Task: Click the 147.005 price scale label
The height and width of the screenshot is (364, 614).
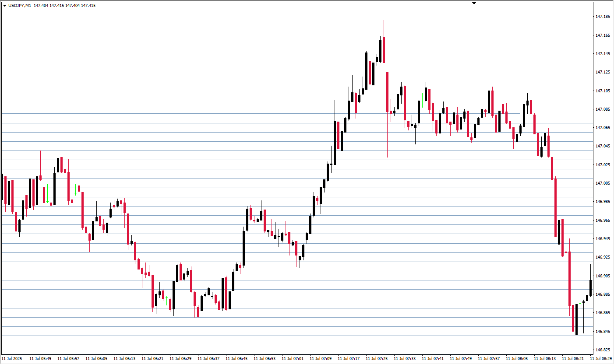Action: (603, 183)
